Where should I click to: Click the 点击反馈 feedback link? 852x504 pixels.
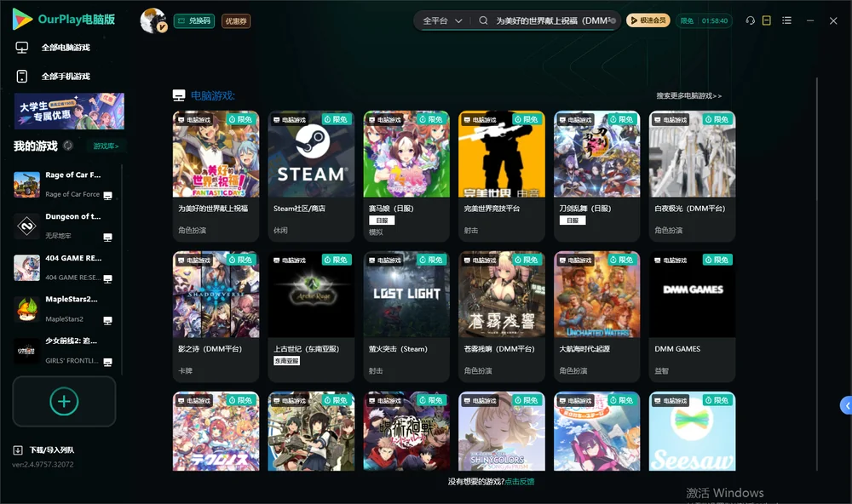(520, 481)
